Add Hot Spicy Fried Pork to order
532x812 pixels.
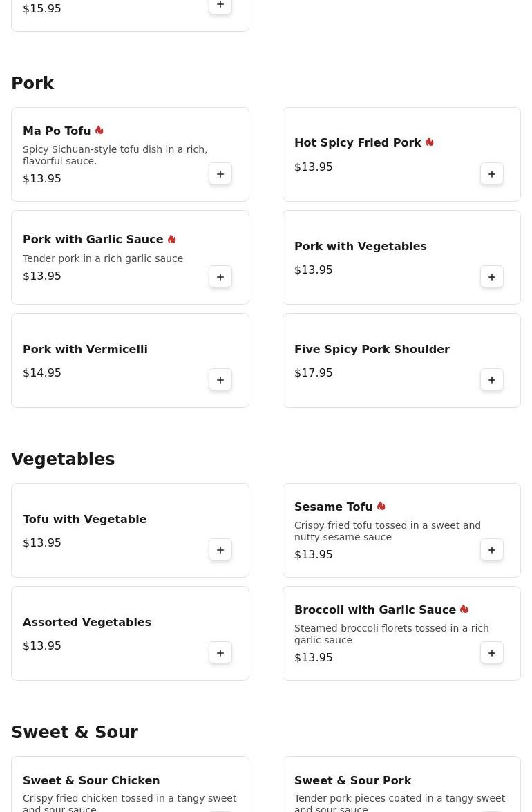click(x=492, y=174)
